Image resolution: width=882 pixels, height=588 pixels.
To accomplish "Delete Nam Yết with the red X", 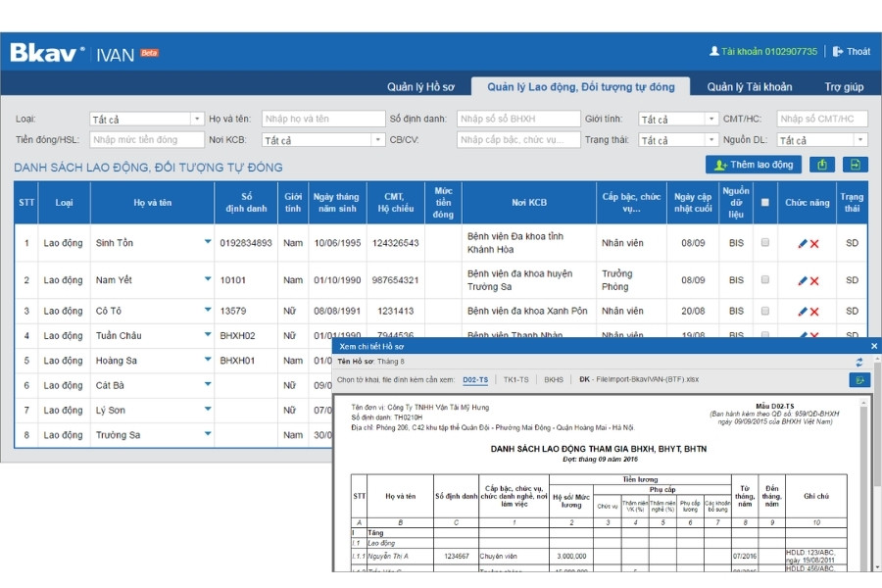I will point(814,281).
